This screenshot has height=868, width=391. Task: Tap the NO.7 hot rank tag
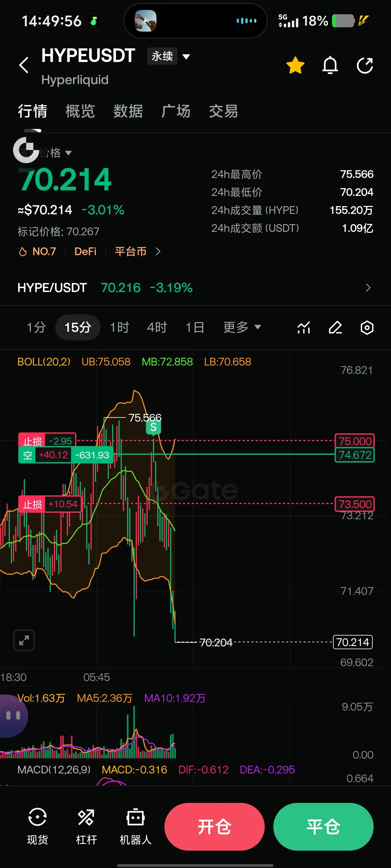click(37, 251)
